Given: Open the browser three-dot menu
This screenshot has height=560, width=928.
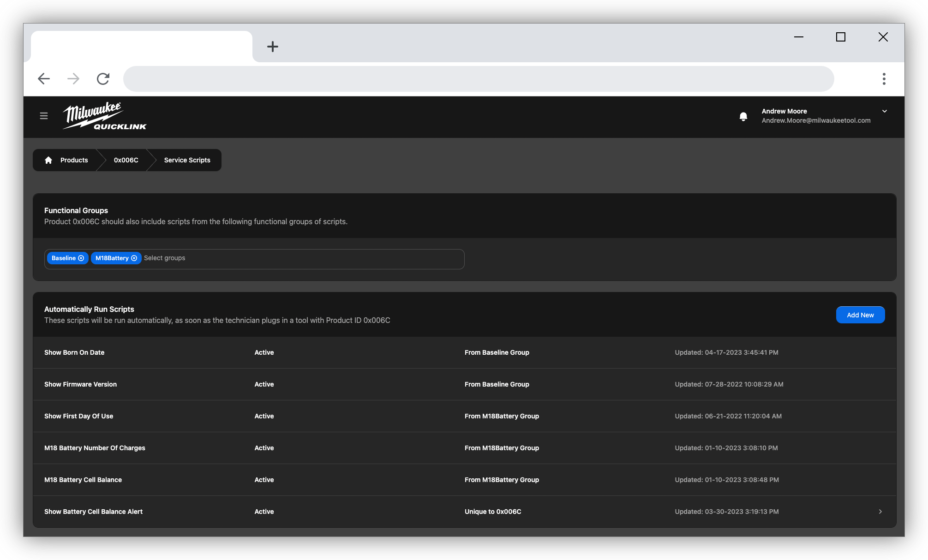Looking at the screenshot, I should click(x=884, y=78).
